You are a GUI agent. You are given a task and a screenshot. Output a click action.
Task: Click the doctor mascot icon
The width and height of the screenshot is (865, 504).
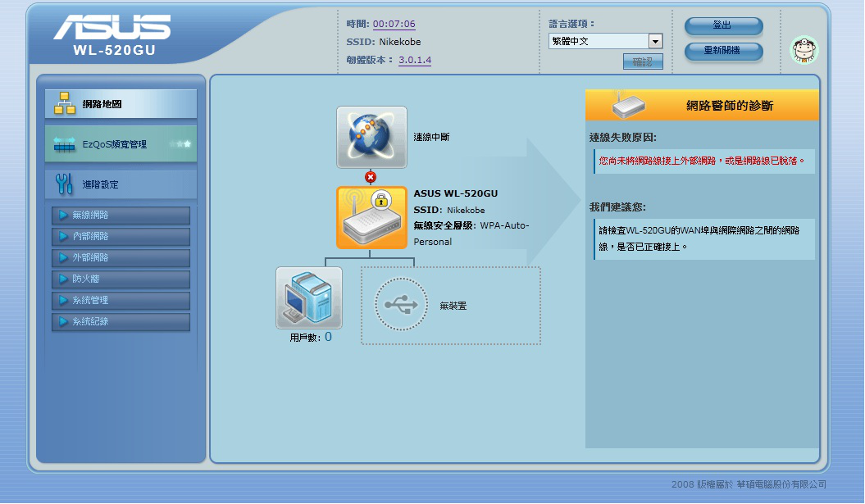(x=804, y=50)
